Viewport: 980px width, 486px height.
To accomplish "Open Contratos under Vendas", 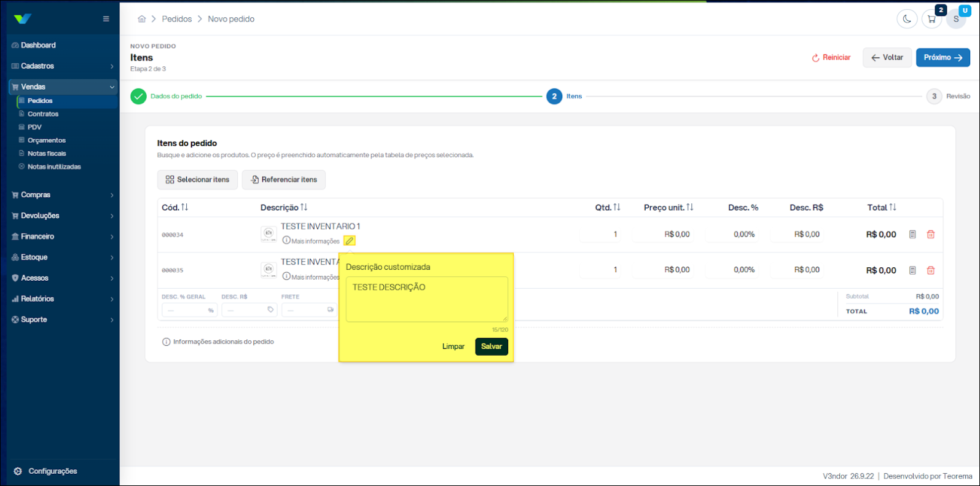I will tap(43, 114).
